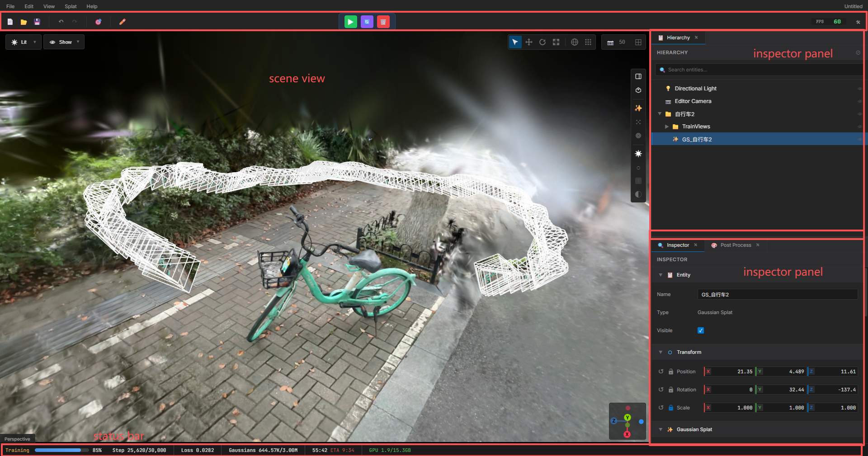868x456 pixels.
Task: Click the Training progress bar
Action: click(61, 450)
